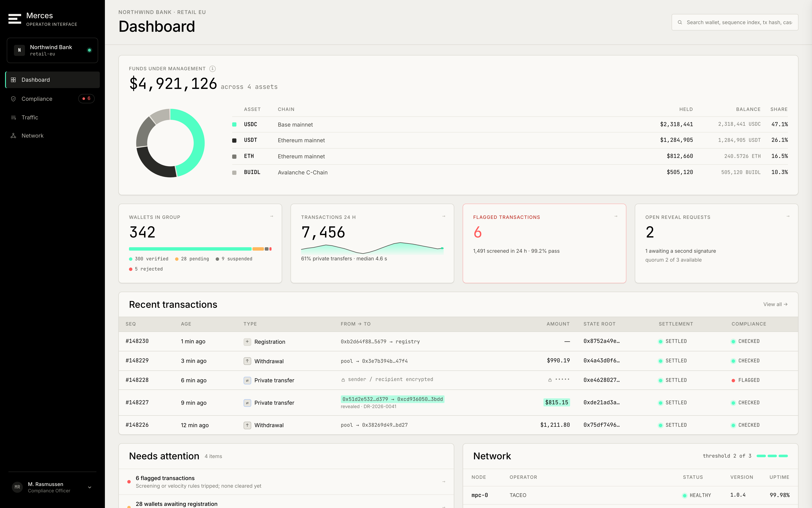
Task: Click the lock icon in hidden amount cell
Action: coord(550,380)
